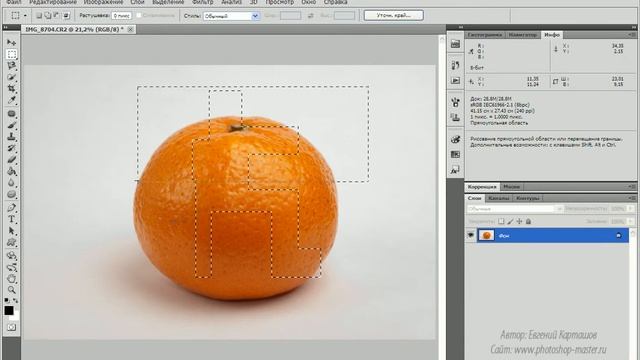Open the Слои panel options menu
640x360 pixels.
pyautogui.click(x=632, y=198)
